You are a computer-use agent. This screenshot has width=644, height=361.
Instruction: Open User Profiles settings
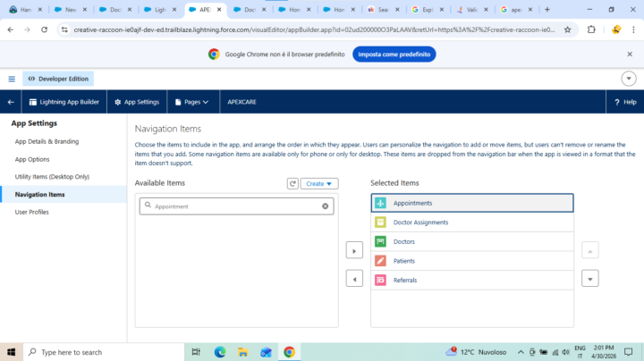click(31, 212)
